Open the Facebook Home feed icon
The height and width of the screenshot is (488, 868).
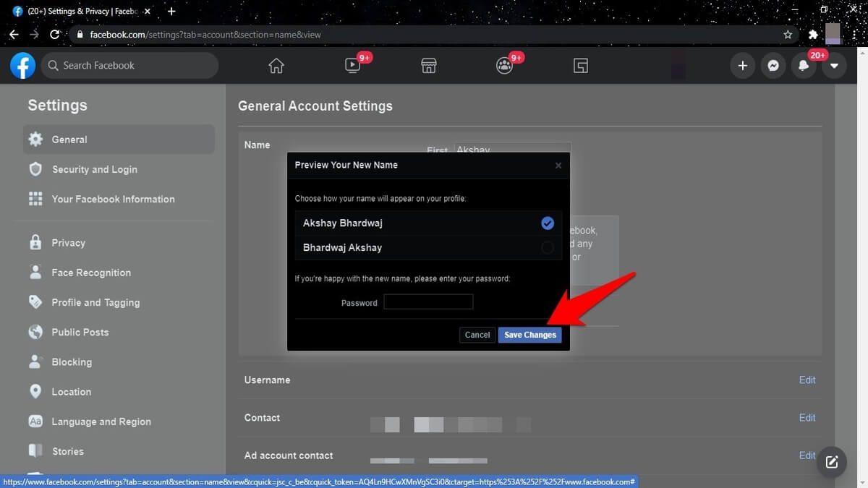pyautogui.click(x=276, y=66)
